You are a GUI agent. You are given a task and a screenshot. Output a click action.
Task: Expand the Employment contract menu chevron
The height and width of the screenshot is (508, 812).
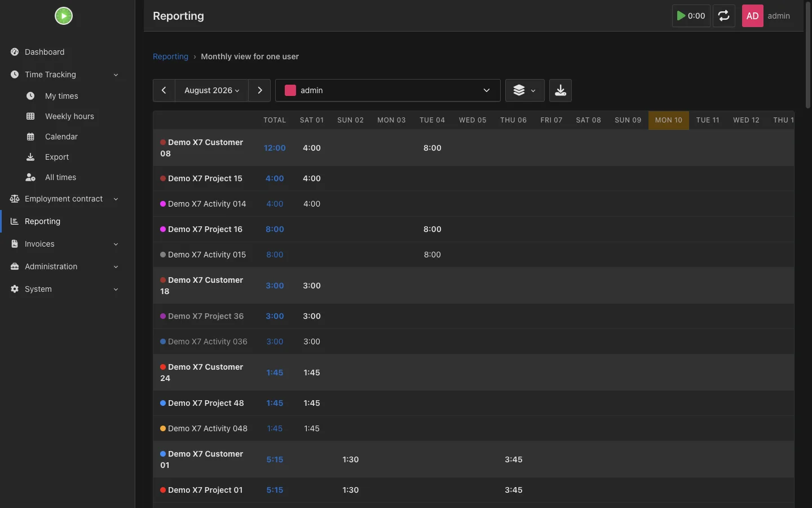click(116, 199)
